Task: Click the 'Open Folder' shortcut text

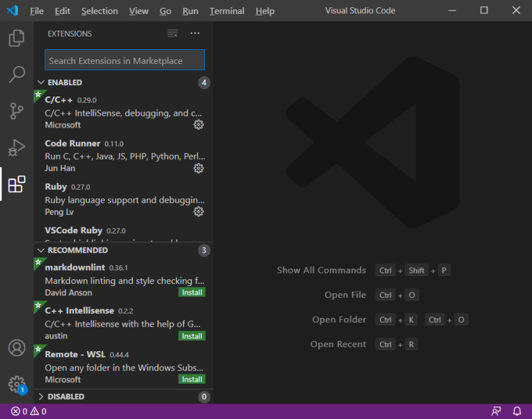Action: (x=339, y=320)
